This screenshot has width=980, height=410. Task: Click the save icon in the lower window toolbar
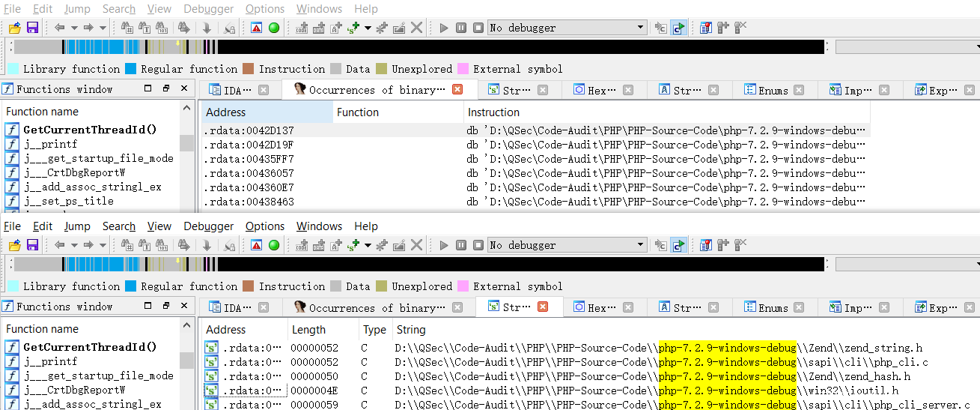point(32,245)
